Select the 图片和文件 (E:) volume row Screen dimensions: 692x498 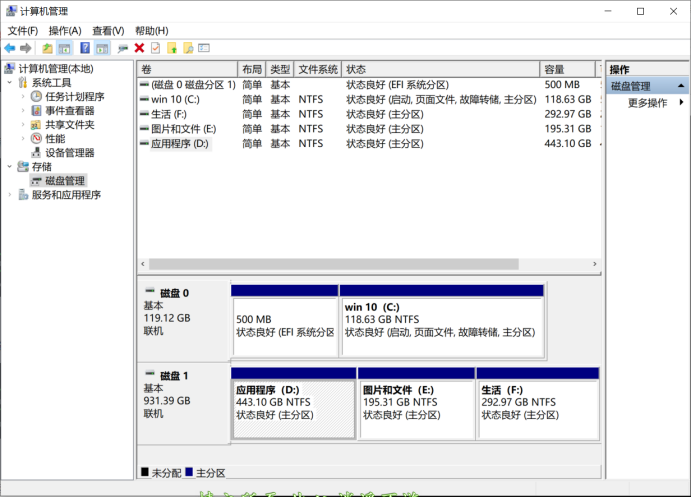(x=369, y=129)
